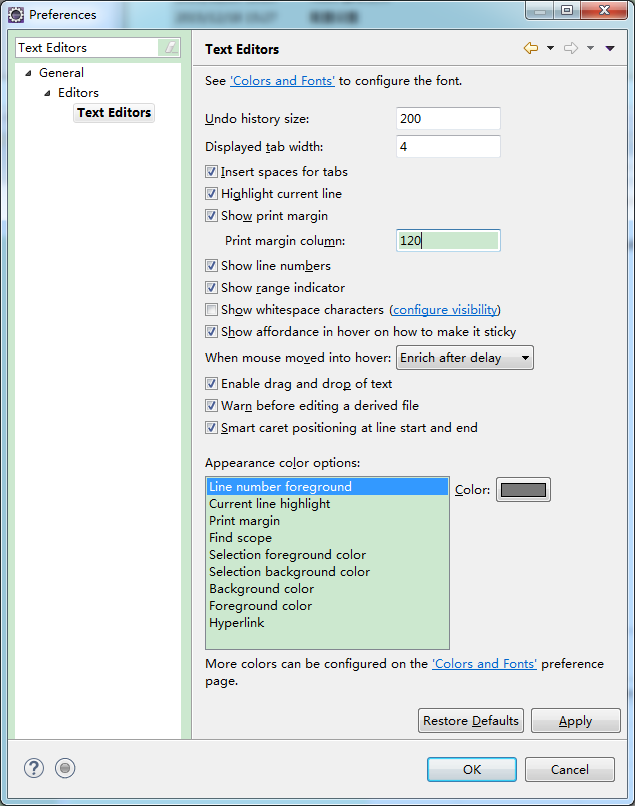Toggle Insert spaces for tabs checkbox
The height and width of the screenshot is (806, 635).
[x=211, y=172]
